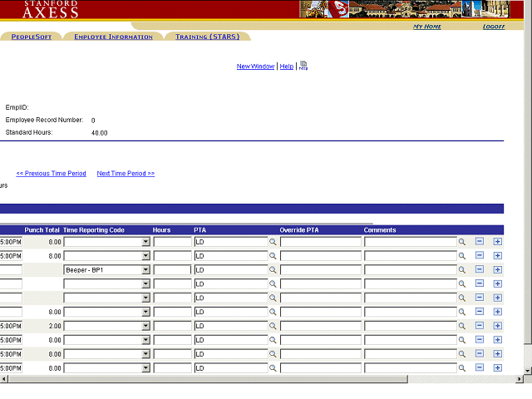The height and width of the screenshot is (399, 532).
Task: Click the http copy-URL icon next to Help
Action: 303,66
